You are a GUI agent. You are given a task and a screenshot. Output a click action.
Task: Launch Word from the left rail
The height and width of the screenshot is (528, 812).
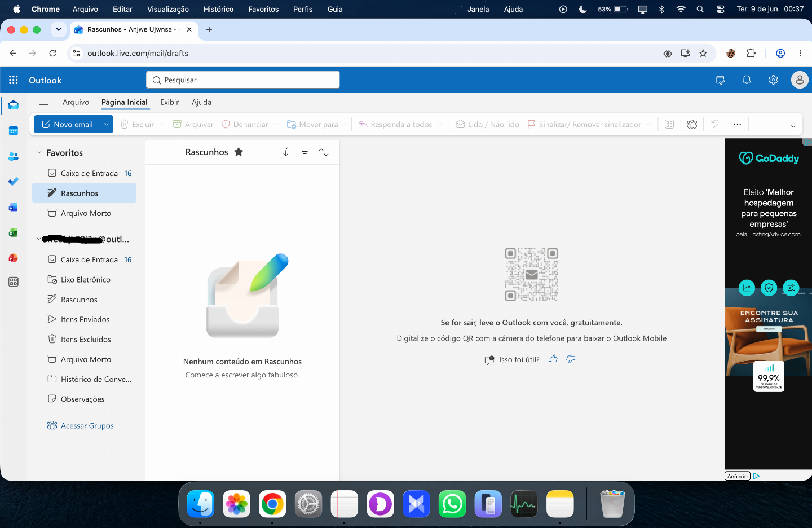[x=14, y=207]
